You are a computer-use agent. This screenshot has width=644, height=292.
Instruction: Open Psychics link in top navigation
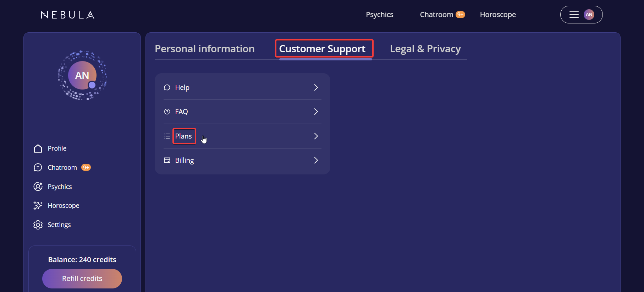[x=380, y=15]
